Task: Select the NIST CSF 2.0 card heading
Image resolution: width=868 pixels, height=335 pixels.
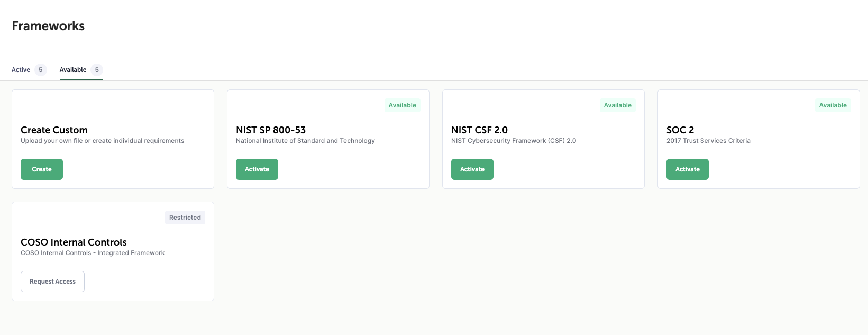Action: 479,130
